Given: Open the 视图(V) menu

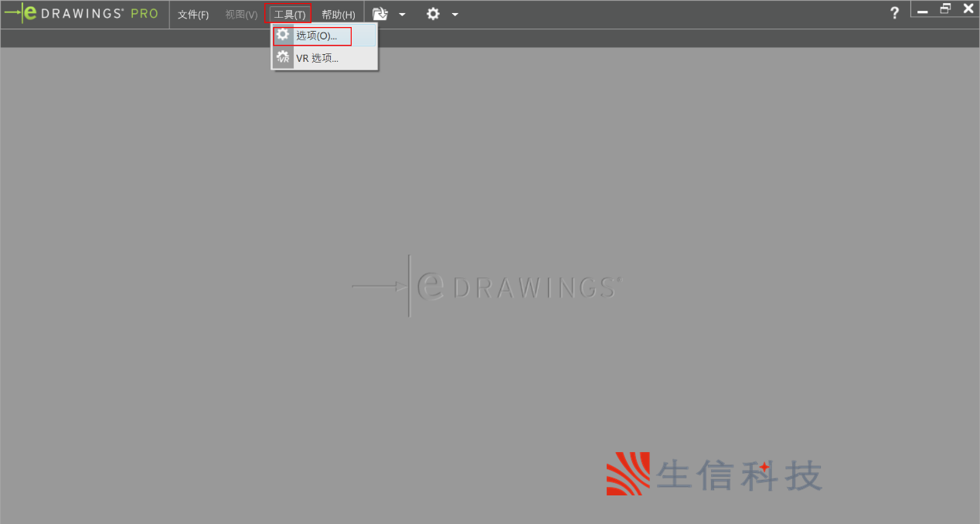Looking at the screenshot, I should 241,15.
